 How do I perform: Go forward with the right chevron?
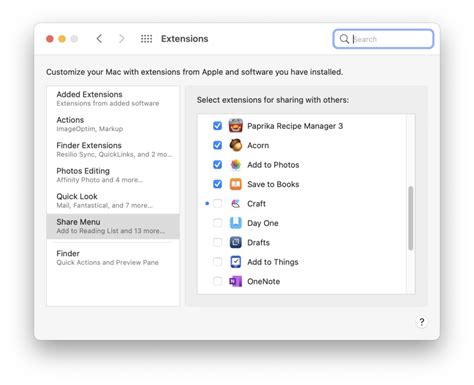[x=122, y=39]
